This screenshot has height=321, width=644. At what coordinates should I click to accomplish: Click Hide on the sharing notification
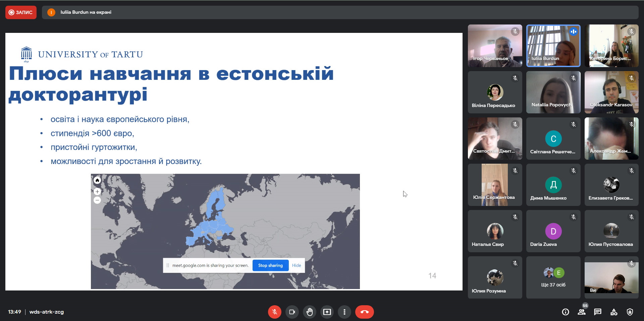[x=297, y=265]
